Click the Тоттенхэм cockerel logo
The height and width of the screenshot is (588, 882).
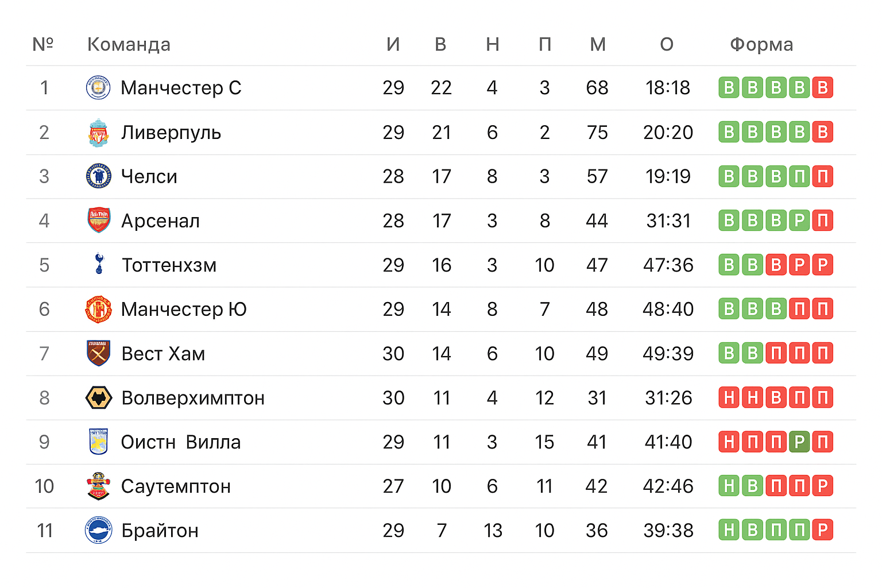pos(99,264)
